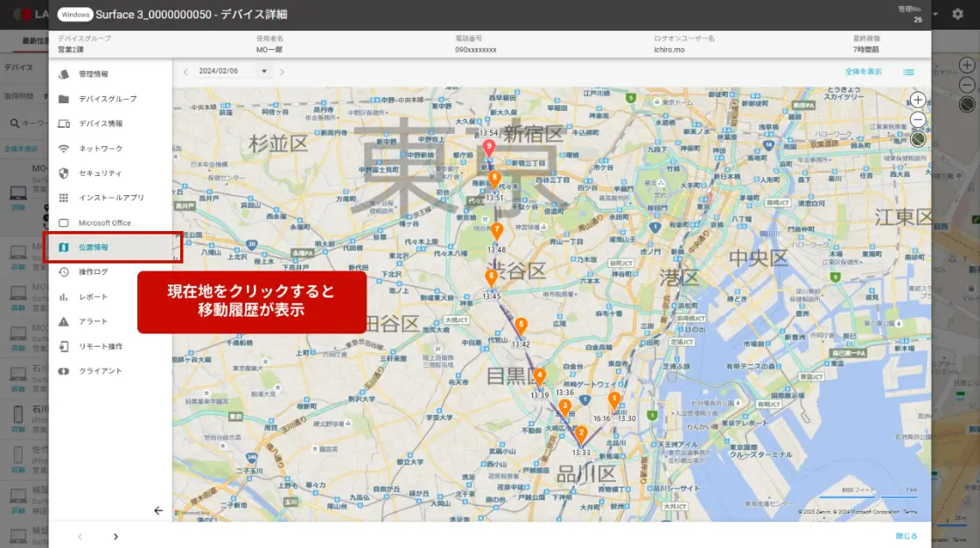
Task: Click the Windows badge in the title
Action: click(75, 14)
